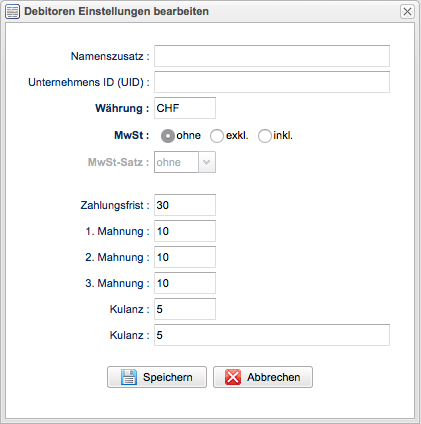Click the Währung field showing CHF

(x=185, y=108)
